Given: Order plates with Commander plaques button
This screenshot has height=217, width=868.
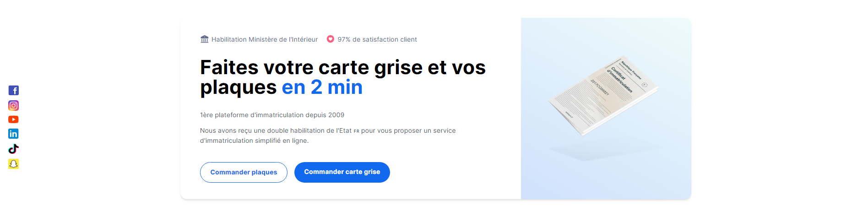Looking at the screenshot, I should (x=244, y=172).
